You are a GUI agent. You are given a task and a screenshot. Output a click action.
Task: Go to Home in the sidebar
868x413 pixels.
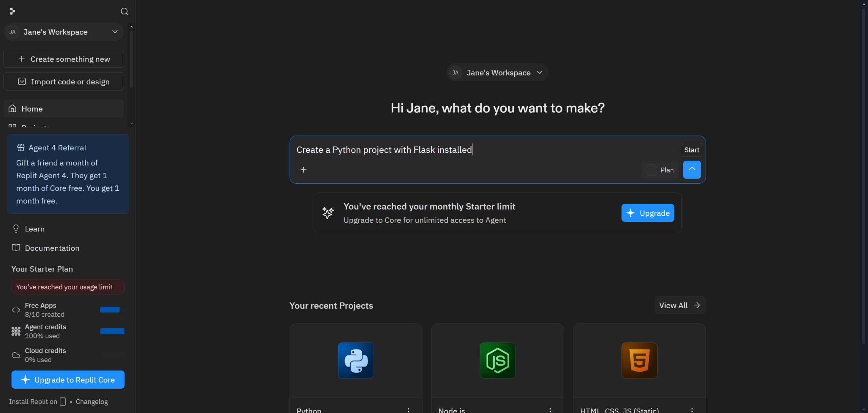pos(32,109)
